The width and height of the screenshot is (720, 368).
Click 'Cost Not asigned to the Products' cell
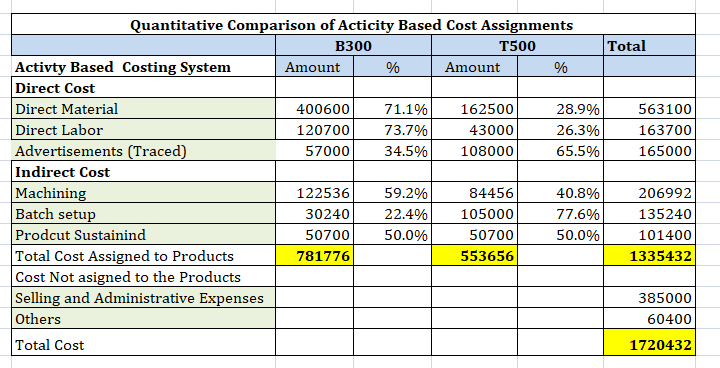tap(143, 277)
